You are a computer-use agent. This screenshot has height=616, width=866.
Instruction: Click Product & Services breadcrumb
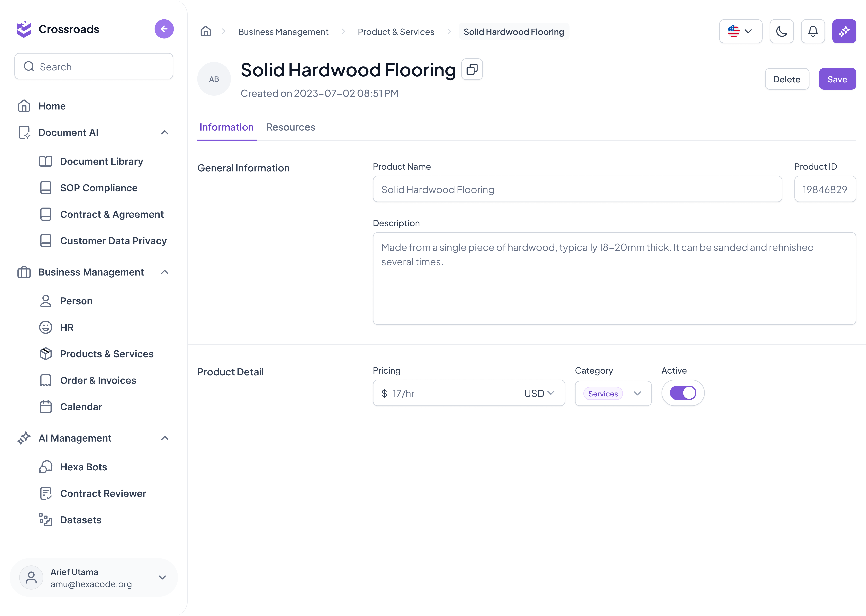[396, 32]
